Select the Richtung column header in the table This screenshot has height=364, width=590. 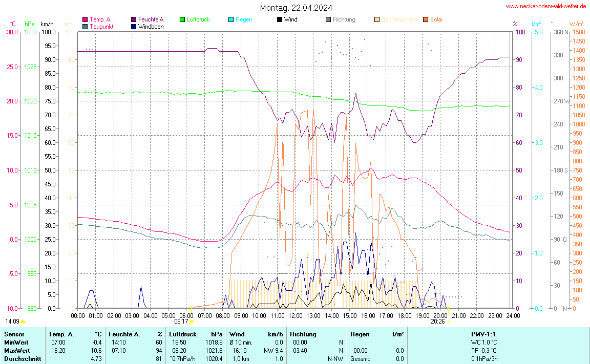pos(303,334)
